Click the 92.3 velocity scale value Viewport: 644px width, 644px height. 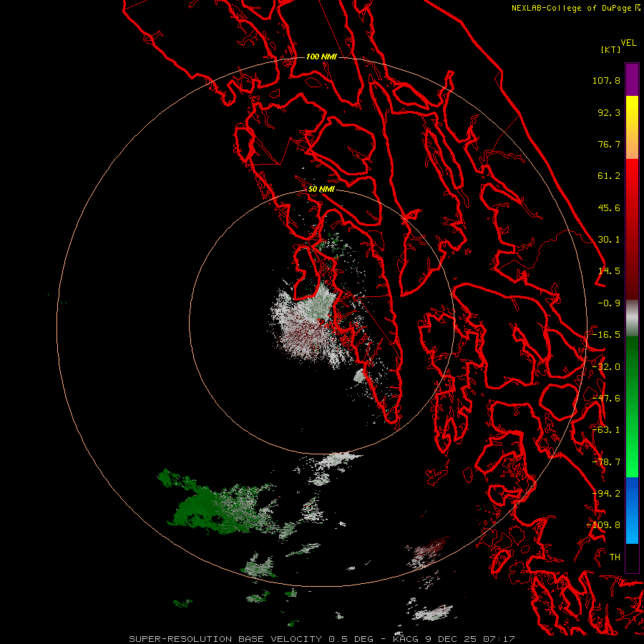609,112
